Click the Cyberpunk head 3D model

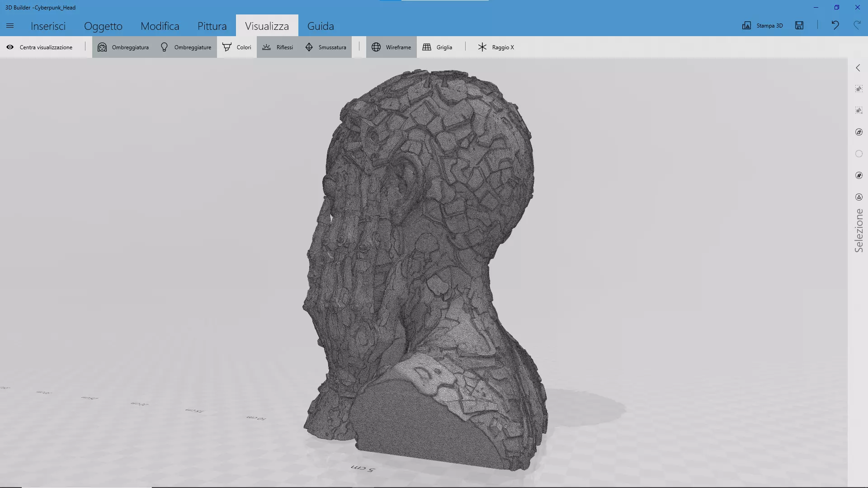(425, 271)
